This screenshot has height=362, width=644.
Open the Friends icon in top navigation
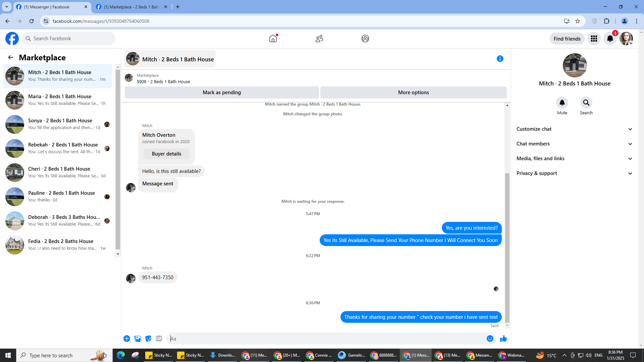point(319,39)
